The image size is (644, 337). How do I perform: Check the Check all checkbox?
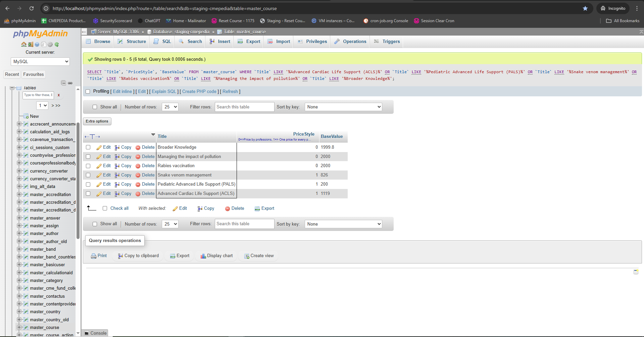coord(105,208)
